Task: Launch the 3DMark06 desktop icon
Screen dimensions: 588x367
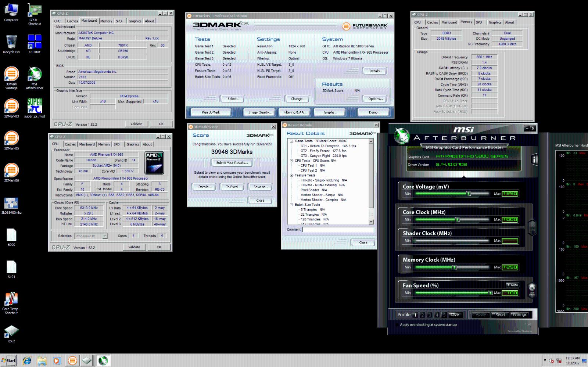Action: 11,172
